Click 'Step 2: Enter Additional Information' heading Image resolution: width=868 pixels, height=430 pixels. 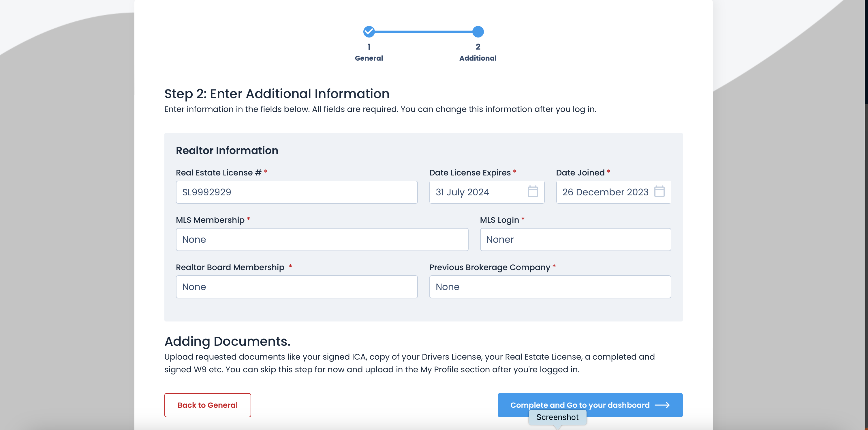click(277, 94)
